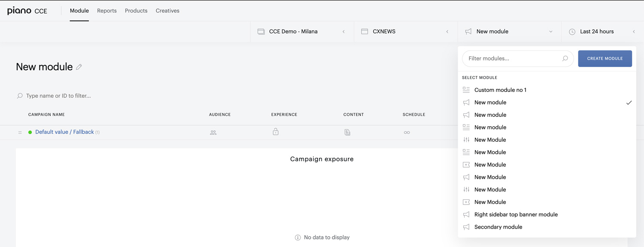The height and width of the screenshot is (247, 644).
Task: Open Default value / Fallback campaign
Action: point(64,132)
